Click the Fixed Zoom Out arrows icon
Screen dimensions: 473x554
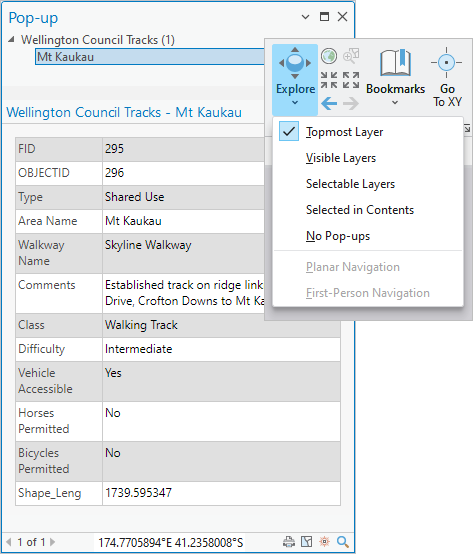351,80
